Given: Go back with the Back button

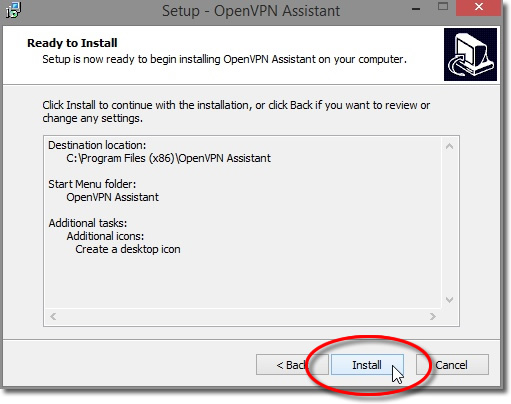Looking at the screenshot, I should pos(292,365).
